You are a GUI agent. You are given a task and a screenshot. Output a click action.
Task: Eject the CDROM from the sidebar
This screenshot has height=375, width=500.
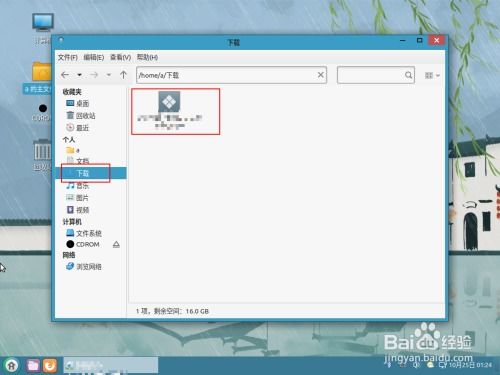(x=116, y=245)
